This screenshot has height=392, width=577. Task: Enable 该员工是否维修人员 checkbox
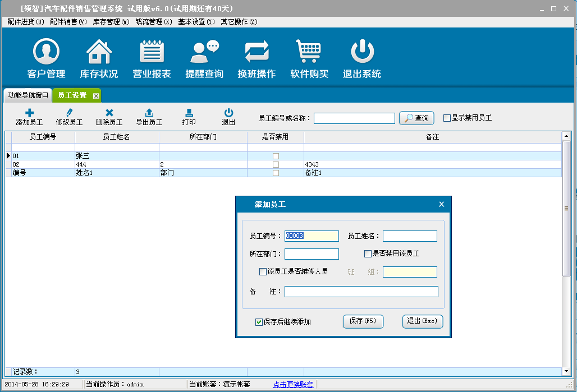(263, 271)
